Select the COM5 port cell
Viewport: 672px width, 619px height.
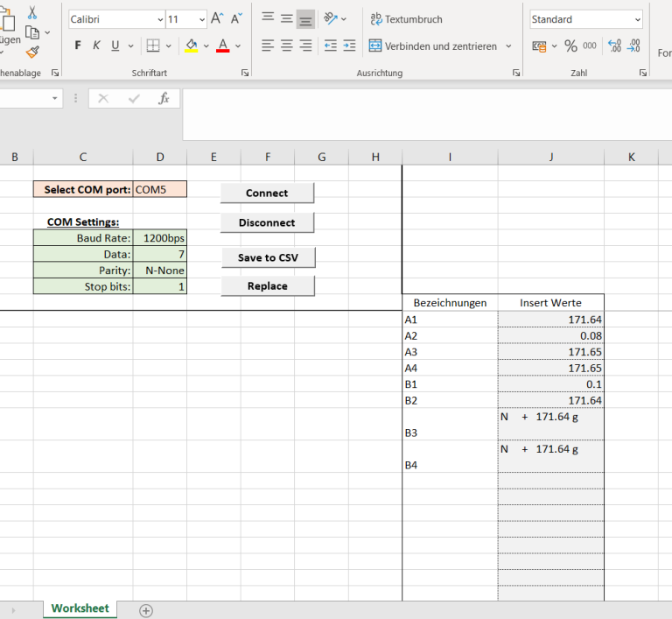pos(160,189)
